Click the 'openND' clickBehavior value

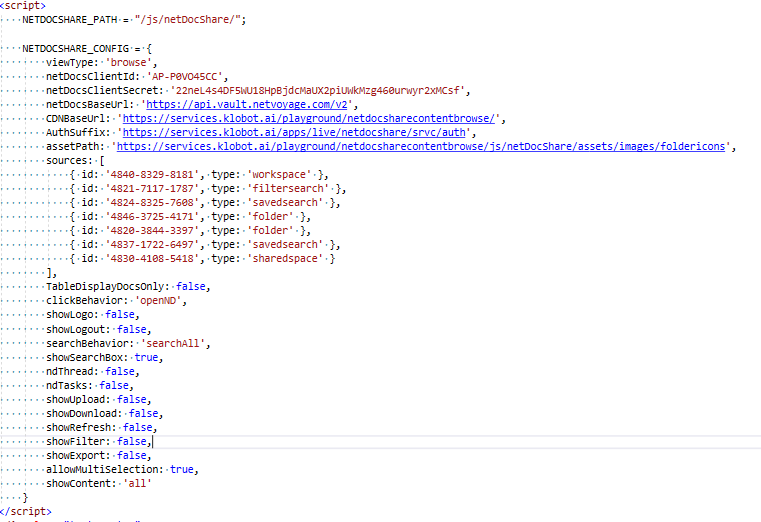pyautogui.click(x=158, y=301)
